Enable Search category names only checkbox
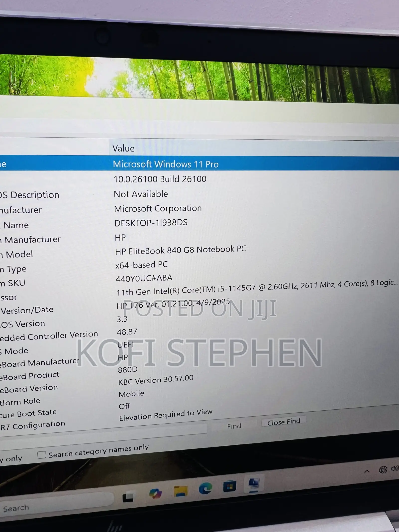The height and width of the screenshot is (532, 399). pos(41,455)
